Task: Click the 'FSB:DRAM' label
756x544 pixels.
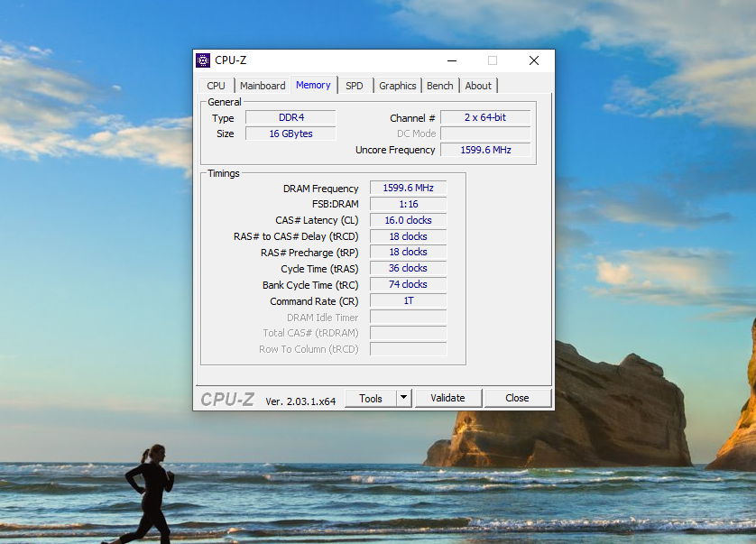Action: pyautogui.click(x=335, y=204)
